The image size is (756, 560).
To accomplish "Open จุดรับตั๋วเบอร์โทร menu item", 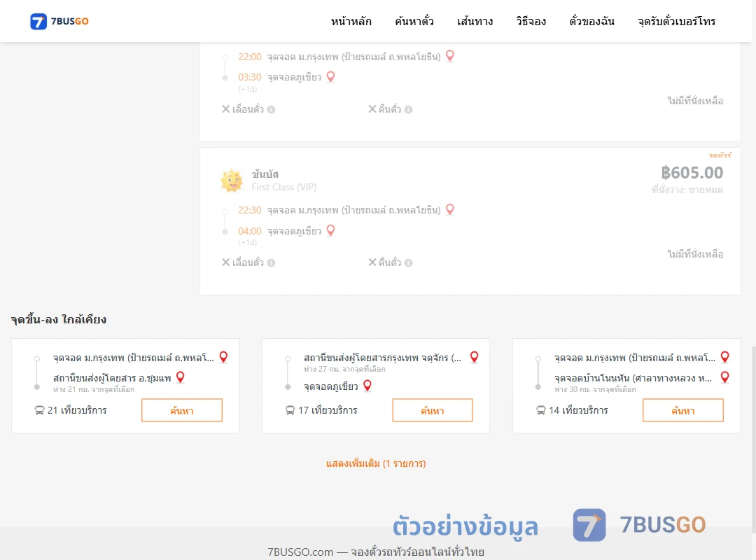I will 676,21.
